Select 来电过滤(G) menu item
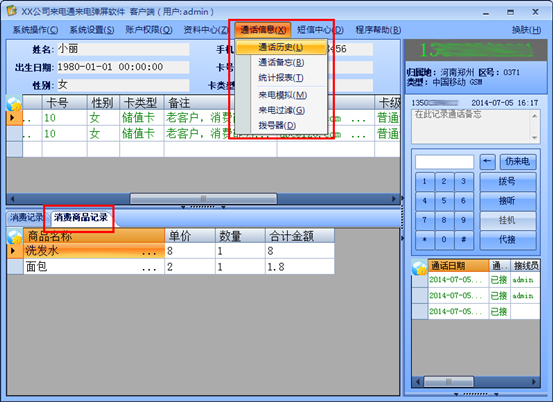The height and width of the screenshot is (402, 553). pyautogui.click(x=281, y=110)
